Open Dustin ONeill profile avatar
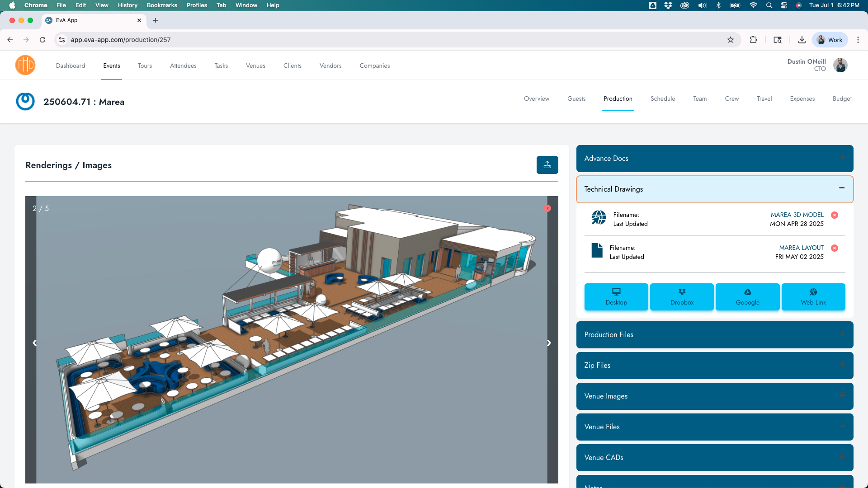The width and height of the screenshot is (868, 488). (840, 65)
